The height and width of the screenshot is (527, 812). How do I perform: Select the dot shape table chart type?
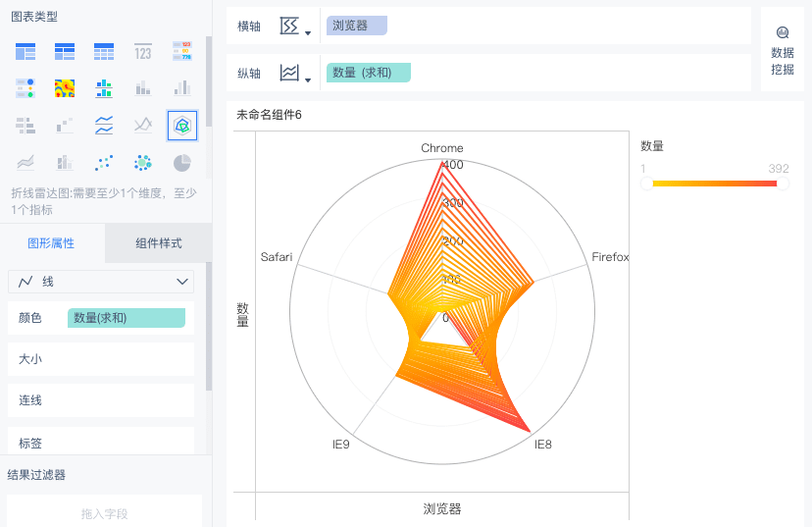tap(25, 88)
